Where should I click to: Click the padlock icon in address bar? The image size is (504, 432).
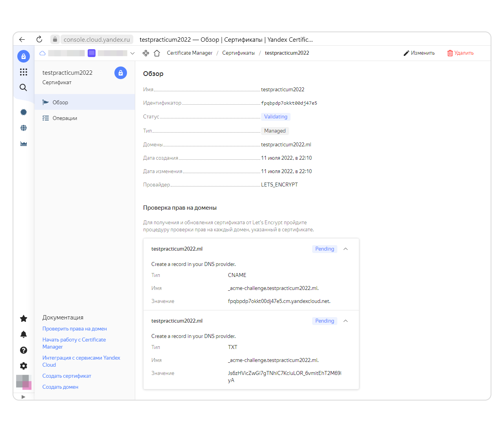pos(55,39)
